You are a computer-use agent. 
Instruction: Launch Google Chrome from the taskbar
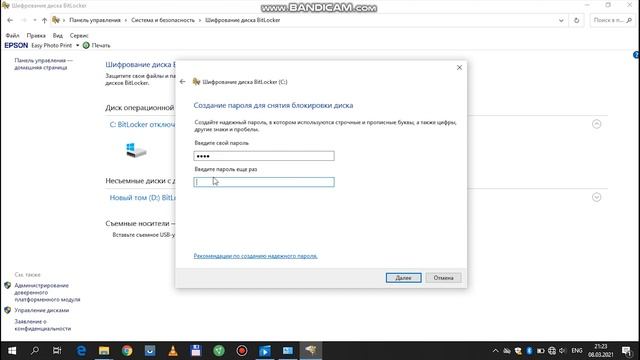(127, 351)
